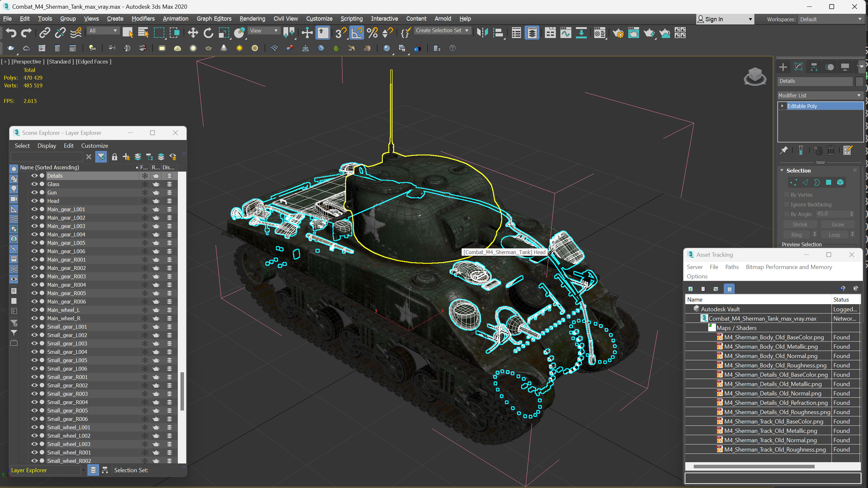Hide the Glass layer via eye icon
The width and height of the screenshot is (868, 488).
pyautogui.click(x=34, y=184)
